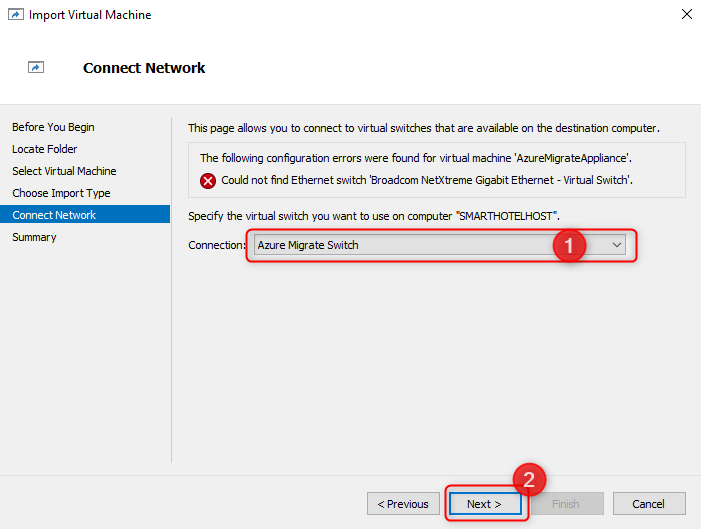The height and width of the screenshot is (529, 701).
Task: Close the Import Virtual Machine dialog
Action: pos(687,14)
